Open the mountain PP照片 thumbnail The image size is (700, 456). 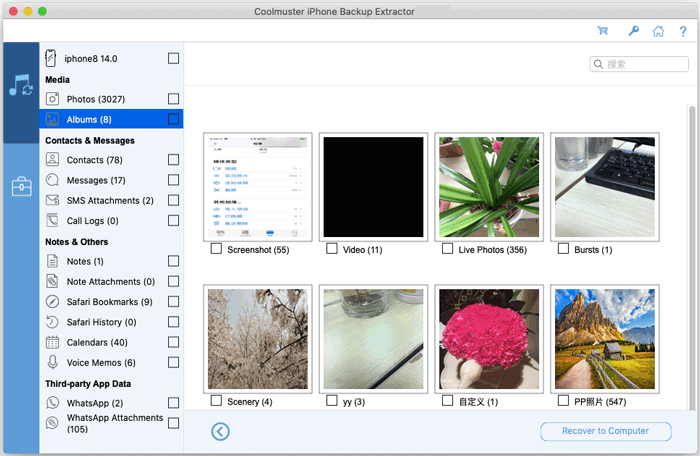pyautogui.click(x=604, y=339)
